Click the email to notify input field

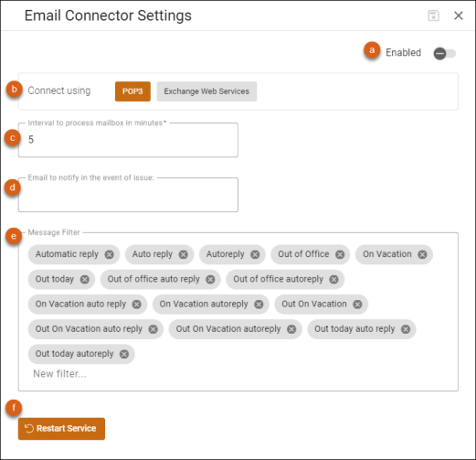click(128, 195)
